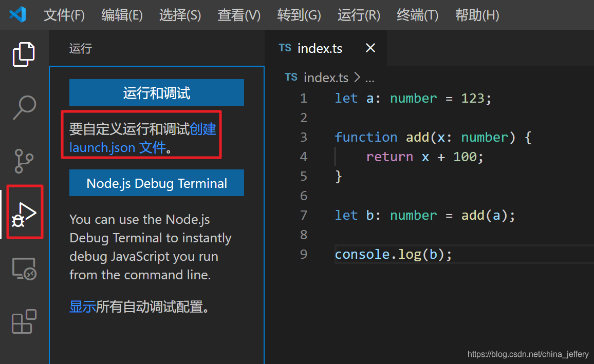
Task: Click the Node.js Debug Terminal button
Action: point(156,183)
